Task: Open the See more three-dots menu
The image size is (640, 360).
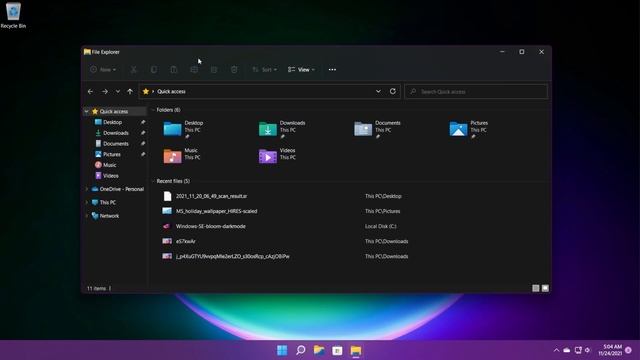Action: (x=332, y=70)
